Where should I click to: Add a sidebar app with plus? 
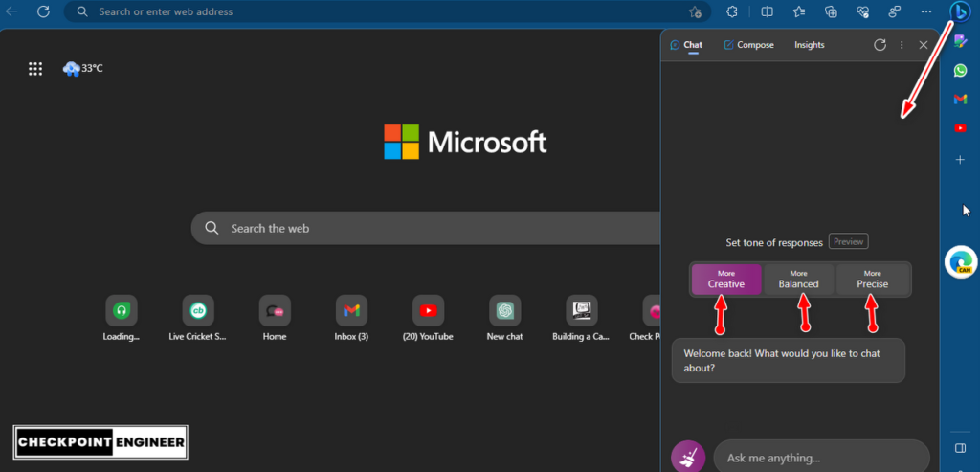point(961,160)
